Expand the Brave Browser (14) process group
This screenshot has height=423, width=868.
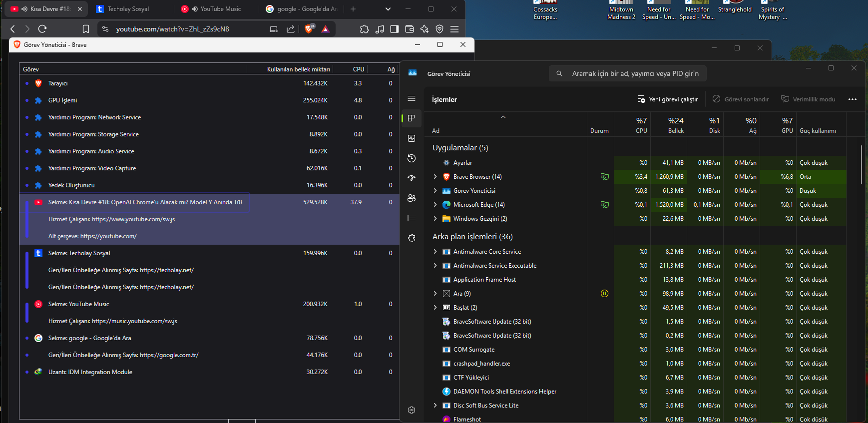click(435, 177)
